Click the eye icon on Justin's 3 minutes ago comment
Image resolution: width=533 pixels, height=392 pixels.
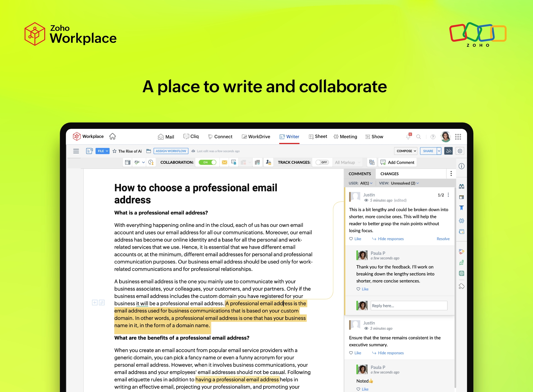(x=366, y=328)
